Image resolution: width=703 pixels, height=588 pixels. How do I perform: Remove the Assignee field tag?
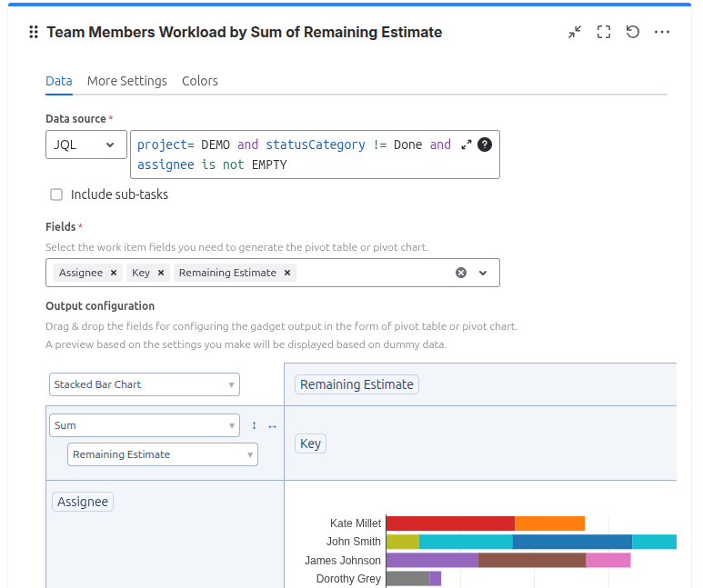tap(114, 273)
